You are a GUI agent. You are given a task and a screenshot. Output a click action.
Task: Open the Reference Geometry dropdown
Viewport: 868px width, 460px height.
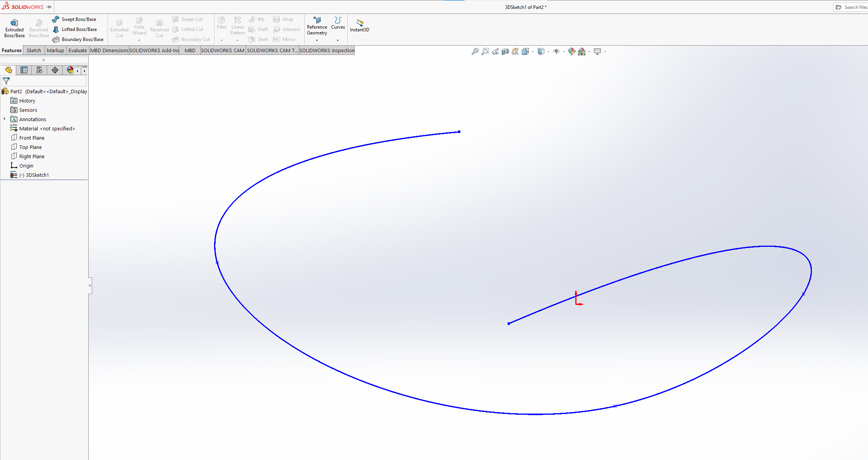pyautogui.click(x=317, y=40)
